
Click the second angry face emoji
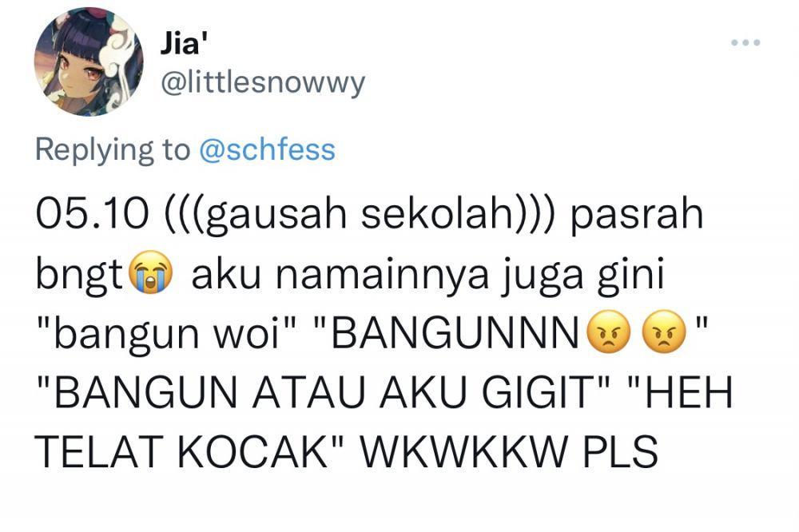tap(664, 332)
